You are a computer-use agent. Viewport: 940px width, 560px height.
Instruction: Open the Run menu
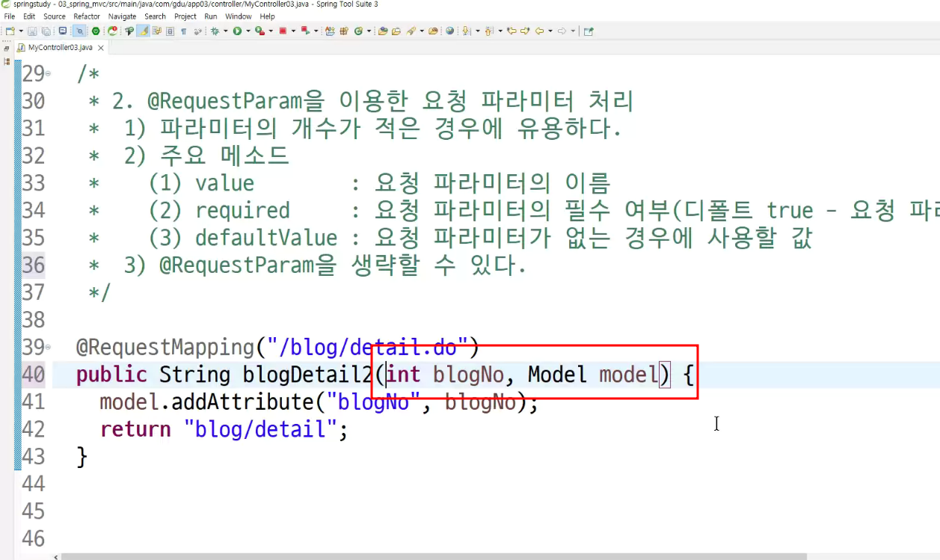[211, 16]
